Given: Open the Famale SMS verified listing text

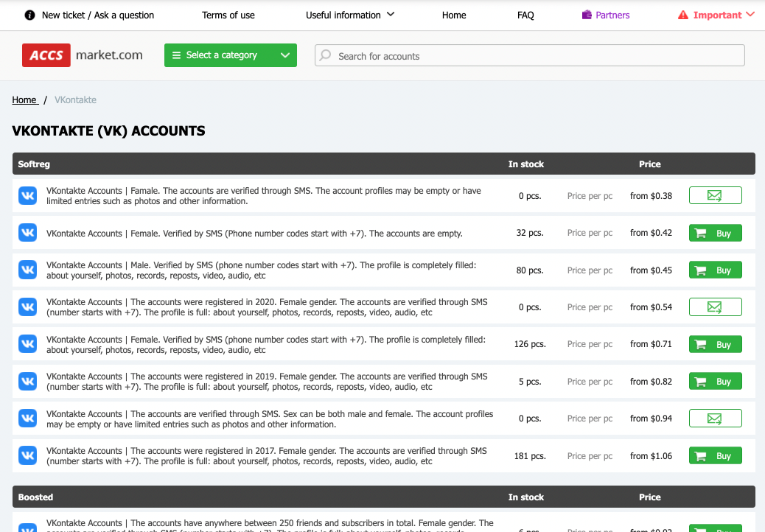Looking at the screenshot, I should tap(263, 195).
